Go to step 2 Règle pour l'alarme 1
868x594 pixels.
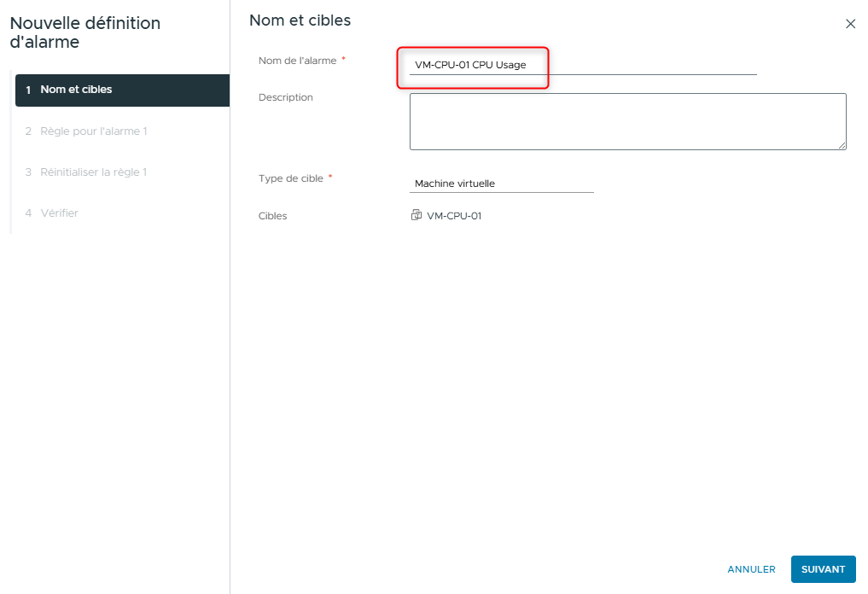coord(94,131)
